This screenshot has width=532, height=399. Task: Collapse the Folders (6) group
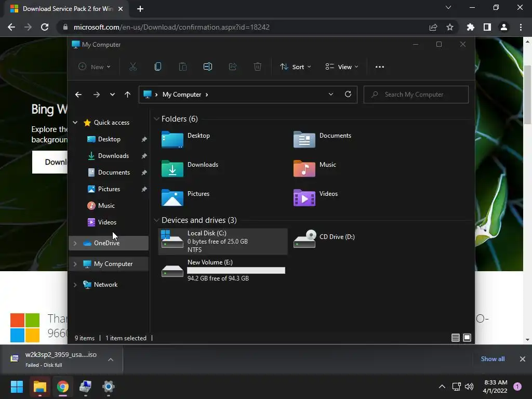156,119
